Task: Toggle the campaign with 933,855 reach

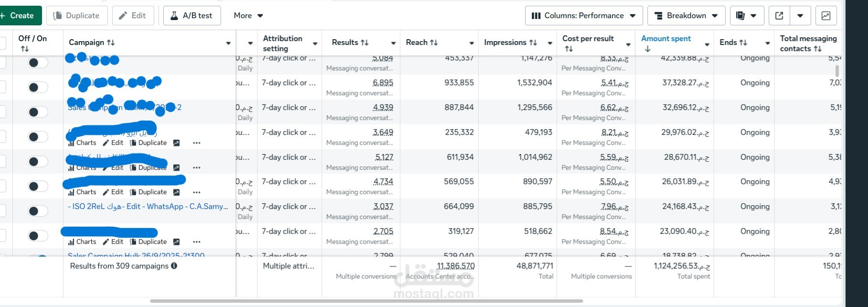Action: pos(38,87)
